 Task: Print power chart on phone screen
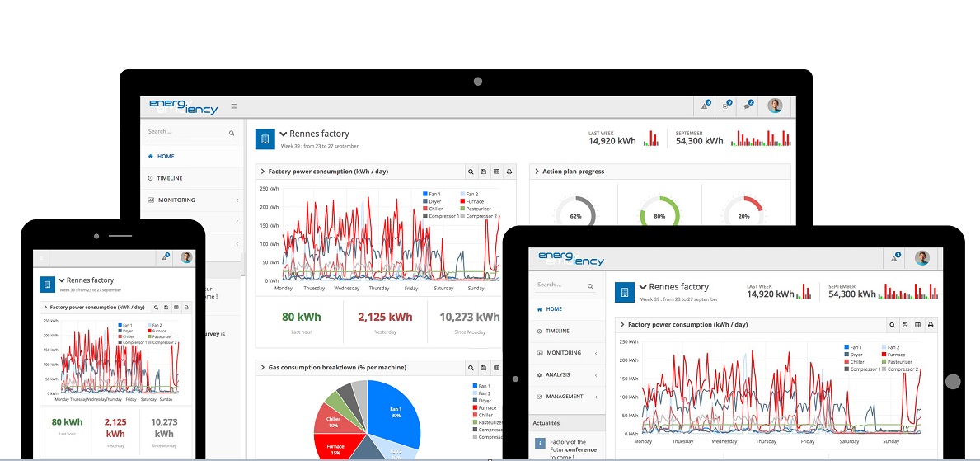185,307
